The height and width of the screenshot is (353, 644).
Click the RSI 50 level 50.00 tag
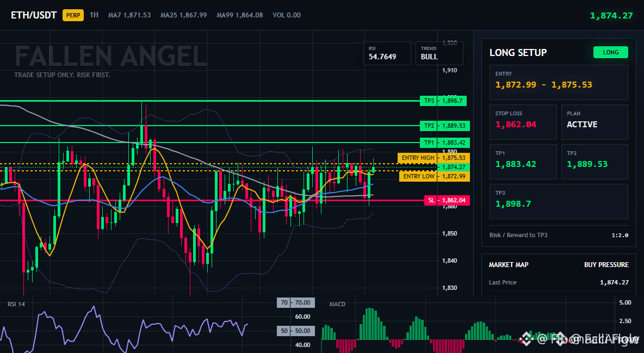[296, 331]
